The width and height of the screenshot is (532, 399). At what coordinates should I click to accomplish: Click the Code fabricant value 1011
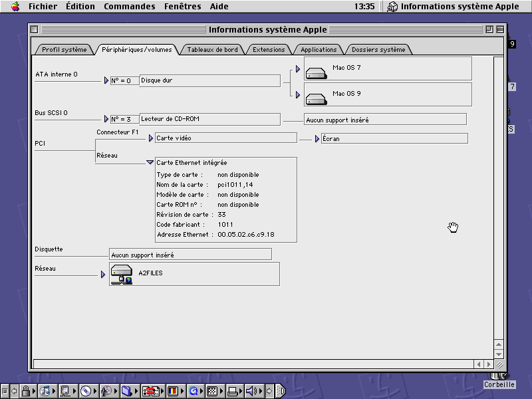pos(225,224)
